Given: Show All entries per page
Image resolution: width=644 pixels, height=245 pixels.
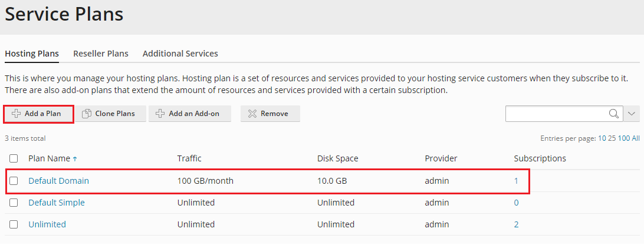Looking at the screenshot, I should coord(636,138).
